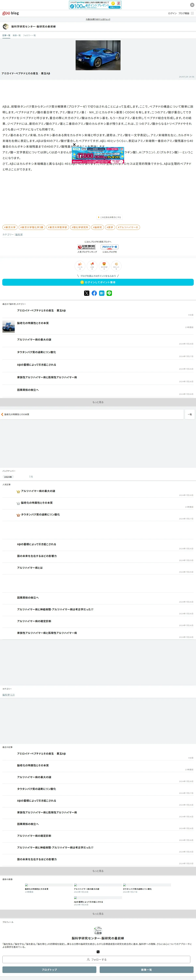
Task: Click the 一覧 button
Action: (x=189, y=414)
